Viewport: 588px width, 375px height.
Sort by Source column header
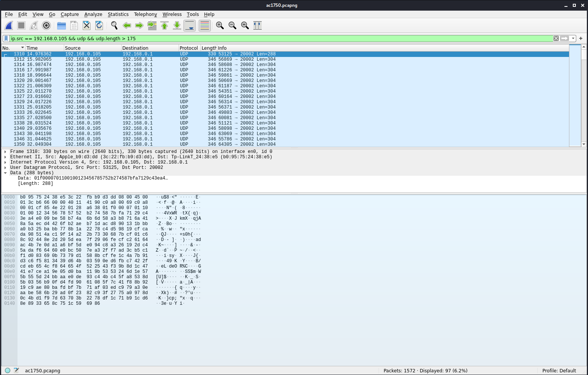tap(92, 48)
